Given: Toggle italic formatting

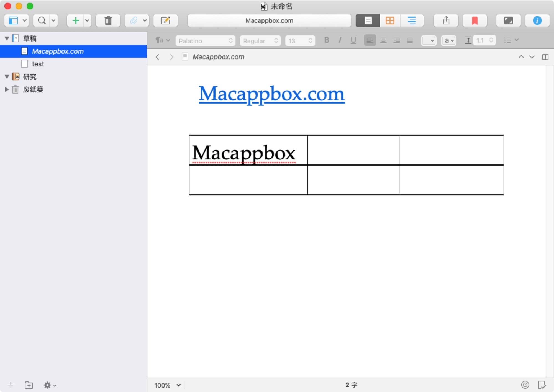Looking at the screenshot, I should tap(340, 40).
